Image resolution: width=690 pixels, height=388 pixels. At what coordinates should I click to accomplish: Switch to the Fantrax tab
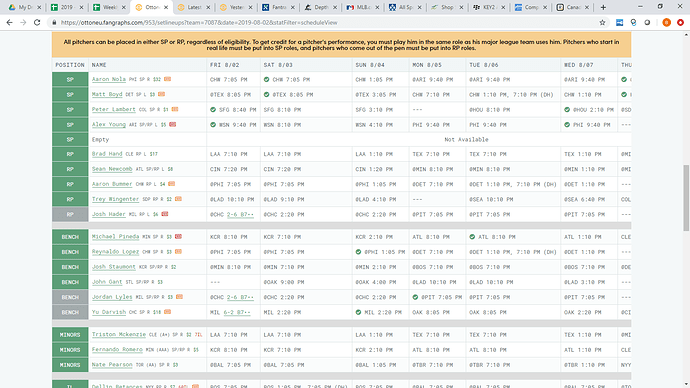(x=279, y=7)
